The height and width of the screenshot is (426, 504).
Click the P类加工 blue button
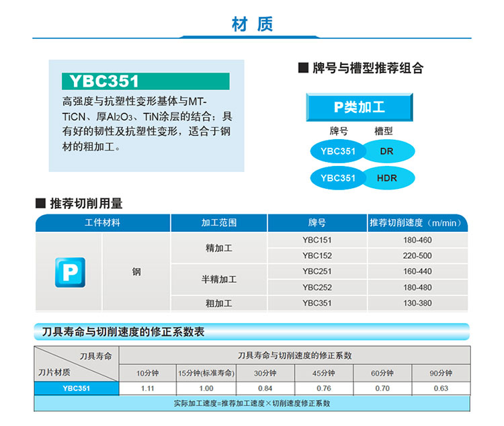pyautogui.click(x=360, y=107)
